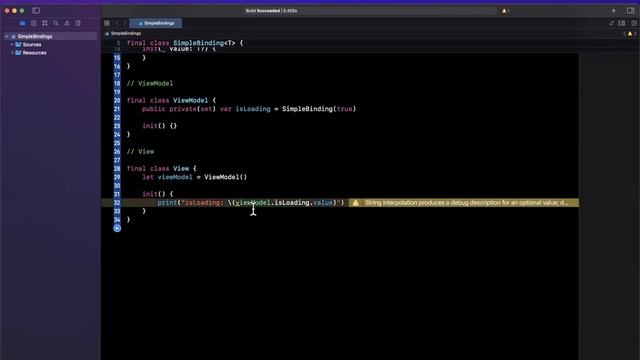Click line number 28 in gutter
The image size is (640, 360).
[x=117, y=169]
